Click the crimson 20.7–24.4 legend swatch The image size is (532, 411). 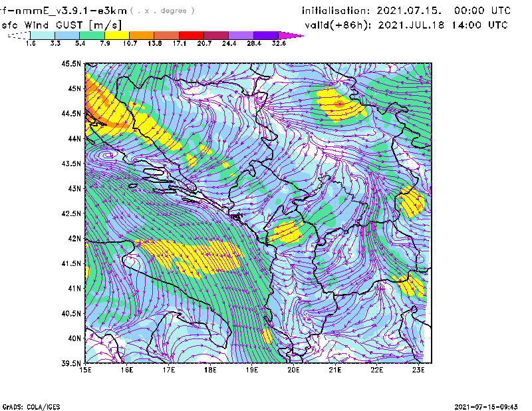coord(216,35)
